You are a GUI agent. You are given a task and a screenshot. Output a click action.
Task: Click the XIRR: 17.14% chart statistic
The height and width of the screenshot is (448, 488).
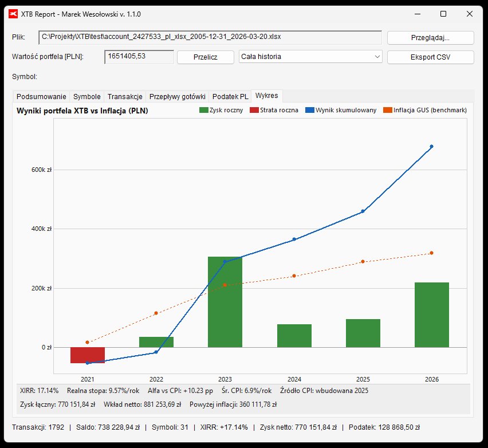[39, 390]
